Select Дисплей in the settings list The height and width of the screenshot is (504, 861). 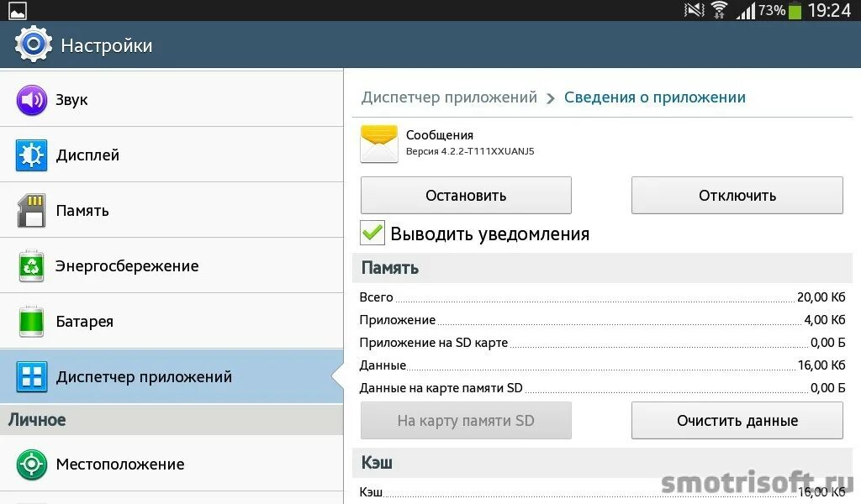pos(172,155)
